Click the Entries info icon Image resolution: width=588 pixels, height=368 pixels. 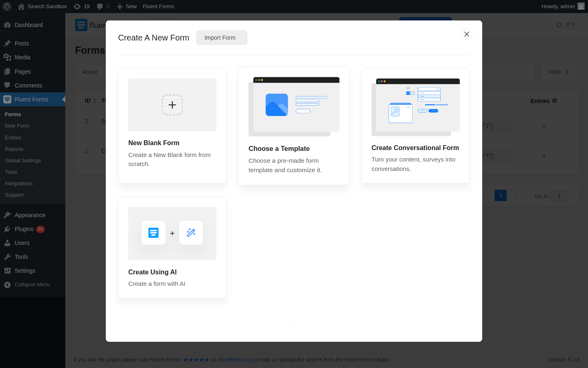555,101
